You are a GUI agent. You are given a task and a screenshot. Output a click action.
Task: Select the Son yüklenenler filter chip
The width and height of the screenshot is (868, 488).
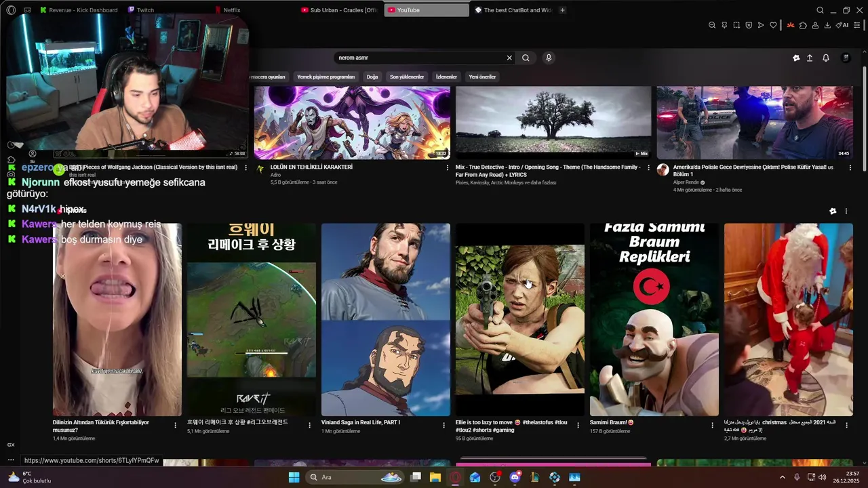pyautogui.click(x=407, y=77)
